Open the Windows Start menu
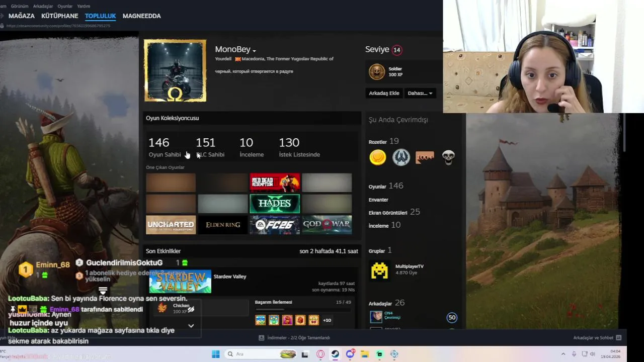The height and width of the screenshot is (362, 644). coord(215,354)
